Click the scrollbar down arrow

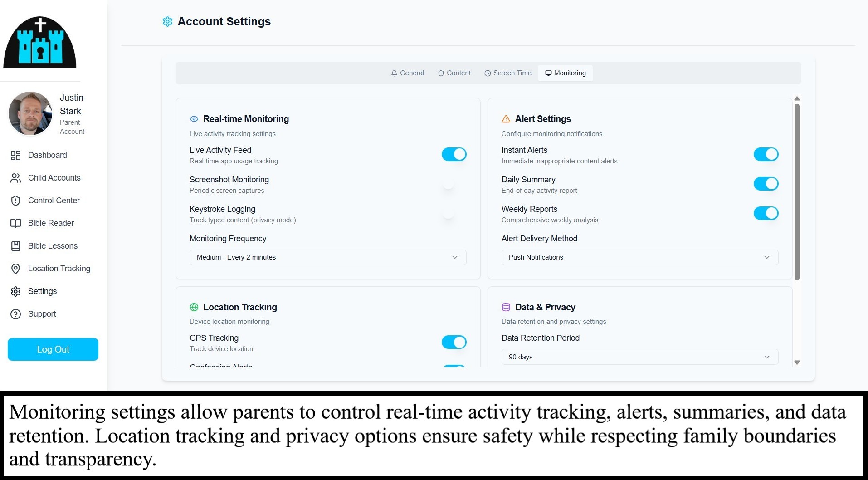point(797,362)
